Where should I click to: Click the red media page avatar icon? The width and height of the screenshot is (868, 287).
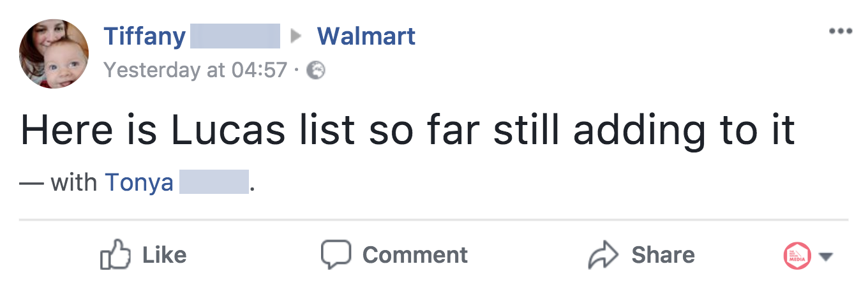coord(797,256)
